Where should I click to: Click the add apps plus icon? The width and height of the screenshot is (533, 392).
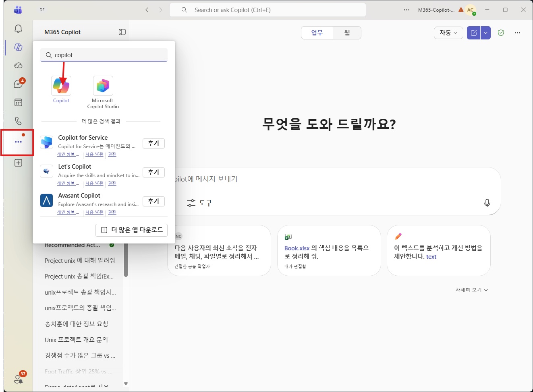tap(18, 163)
